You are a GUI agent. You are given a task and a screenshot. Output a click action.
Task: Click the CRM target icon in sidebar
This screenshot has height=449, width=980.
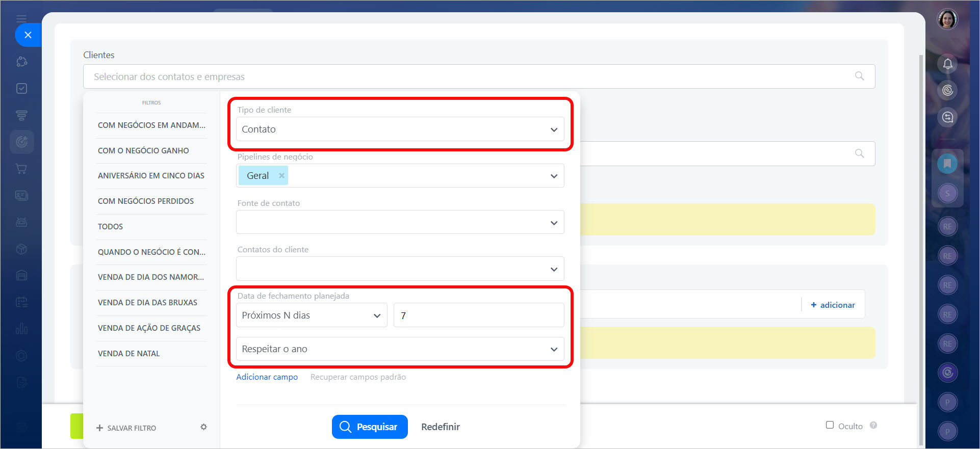[x=21, y=142]
